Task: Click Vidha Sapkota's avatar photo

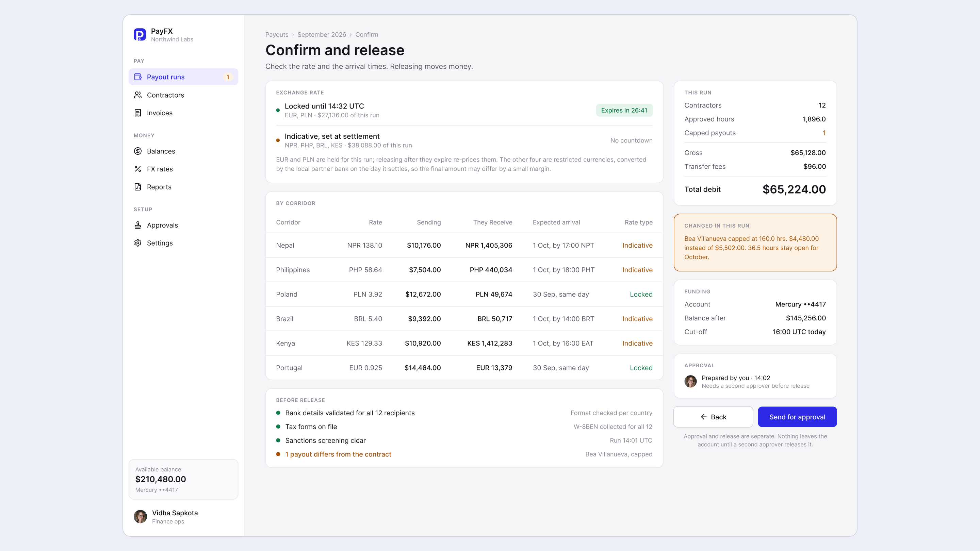Action: click(141, 516)
